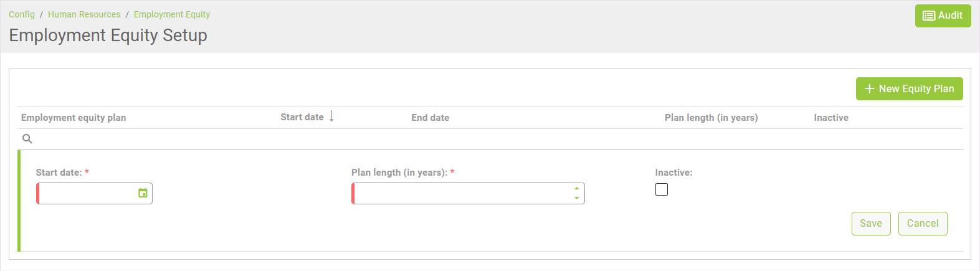Image resolution: width=980 pixels, height=271 pixels.
Task: Toggle the Inactive checkbox
Action: (662, 189)
